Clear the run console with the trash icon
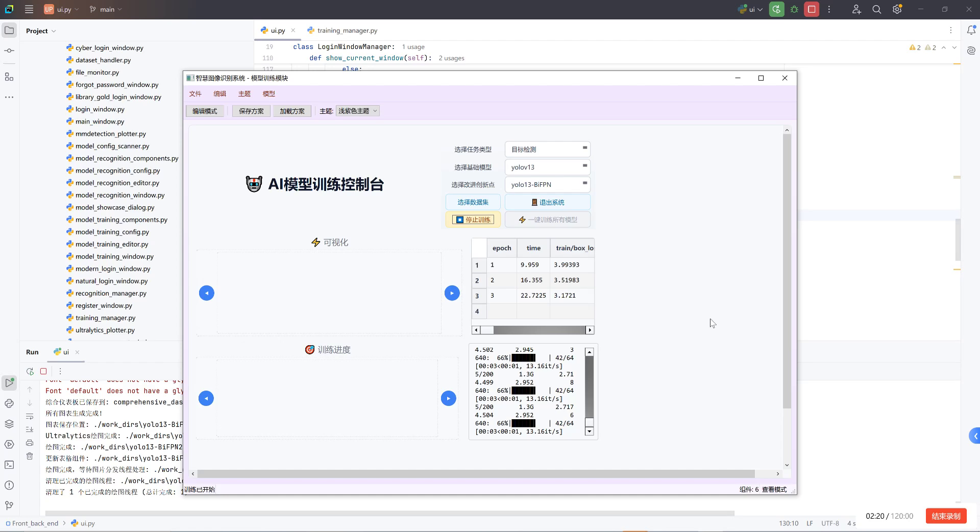This screenshot has height=532, width=980. point(30,456)
